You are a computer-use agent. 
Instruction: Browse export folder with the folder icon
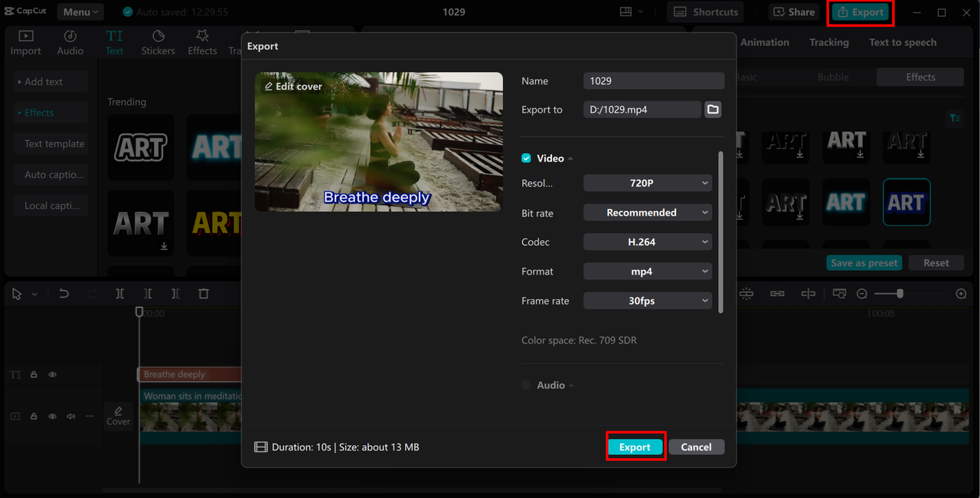(713, 109)
